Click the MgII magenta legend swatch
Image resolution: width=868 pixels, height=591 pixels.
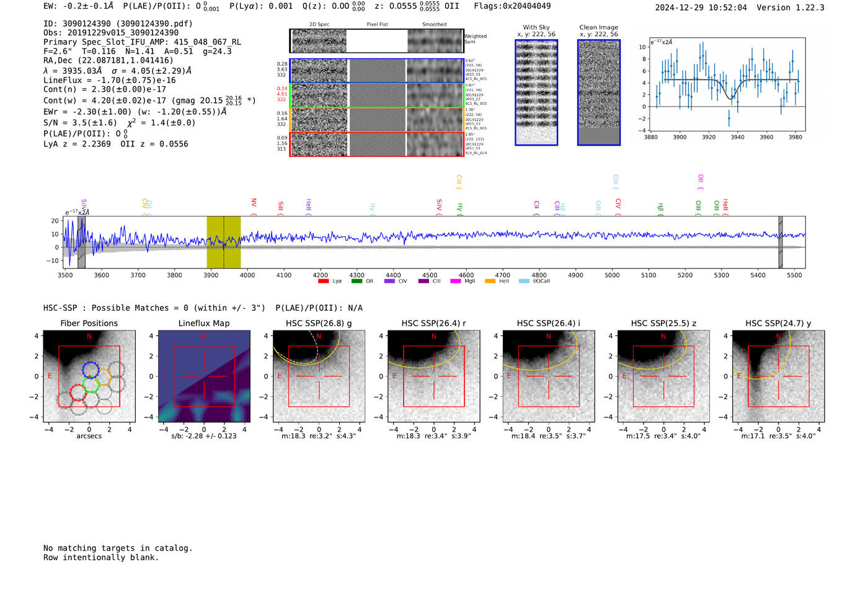tap(456, 282)
